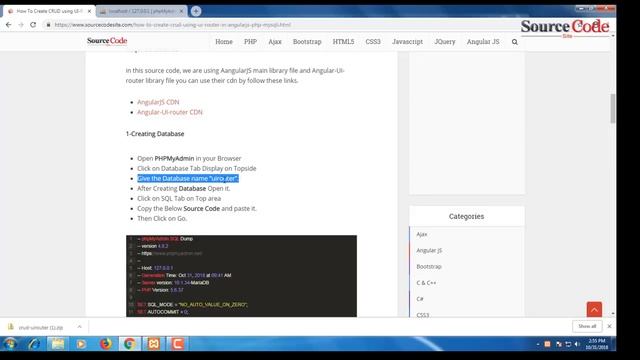Open Bootstrap category in sidebar
This screenshot has width=640, height=360.
429,267
